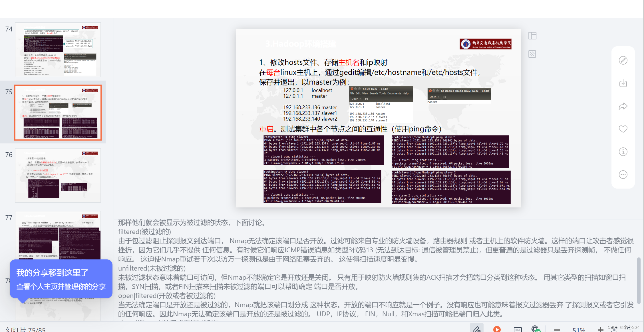The image size is (644, 332).
Task: Open more options ellipsis in right sidebar
Action: coord(623,175)
